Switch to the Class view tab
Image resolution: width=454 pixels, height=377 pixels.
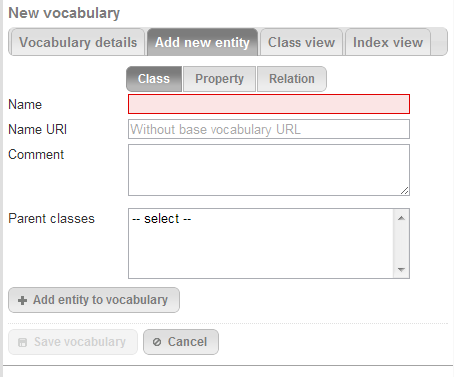pos(301,42)
